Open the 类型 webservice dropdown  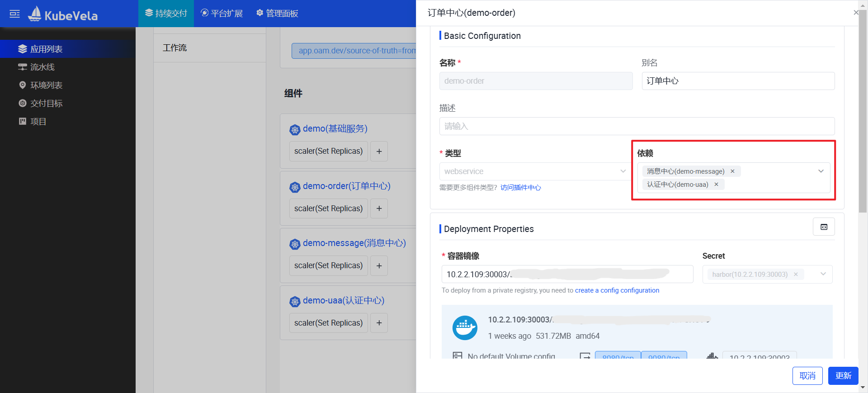pos(535,171)
